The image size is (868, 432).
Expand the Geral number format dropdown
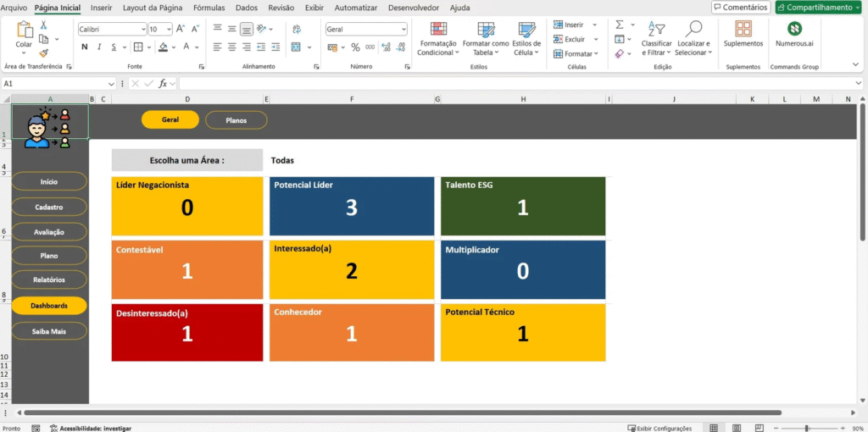pyautogui.click(x=403, y=29)
